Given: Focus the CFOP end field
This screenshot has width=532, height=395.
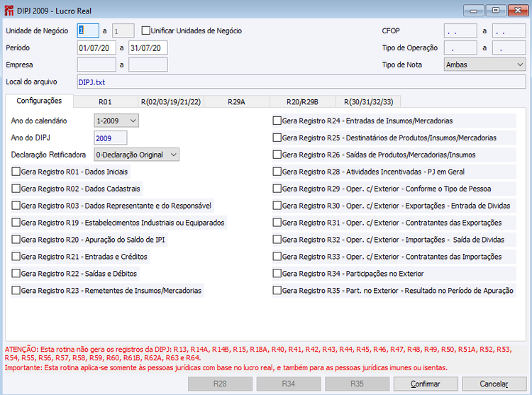Looking at the screenshot, I should [509, 31].
